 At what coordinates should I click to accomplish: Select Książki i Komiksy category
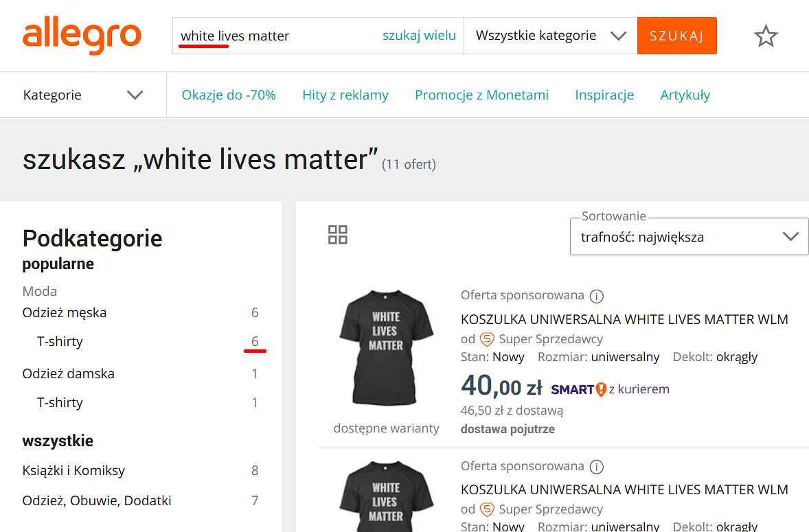73,470
